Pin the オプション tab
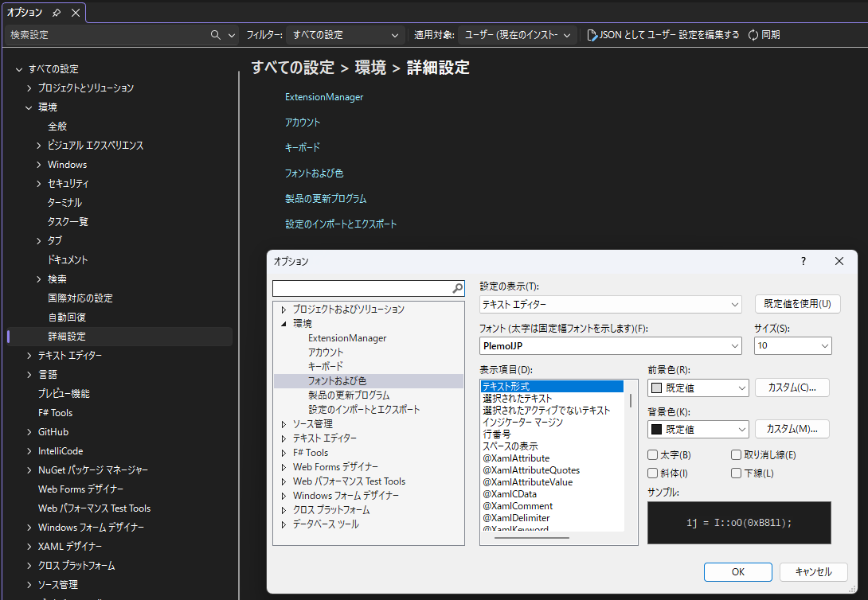The image size is (868, 600). pyautogui.click(x=57, y=13)
